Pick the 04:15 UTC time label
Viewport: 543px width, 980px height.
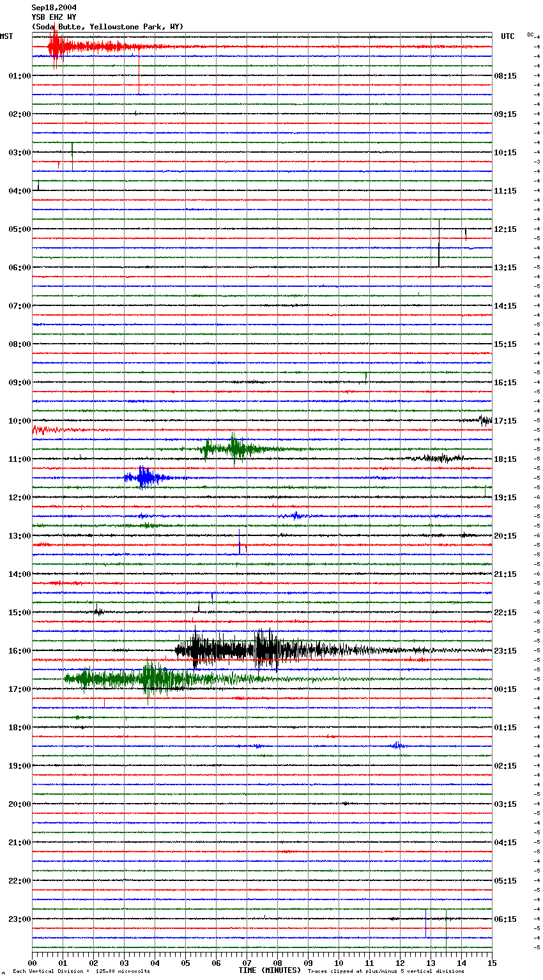coord(505,843)
